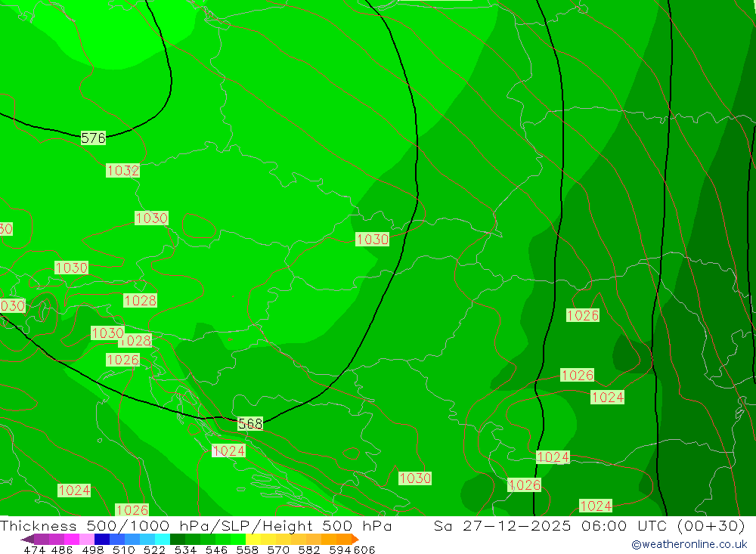Click the forecast time 'Sa 27-12-2025 06:00 UTC (00+30)'
The height and width of the screenshot is (554, 756).
589,525
